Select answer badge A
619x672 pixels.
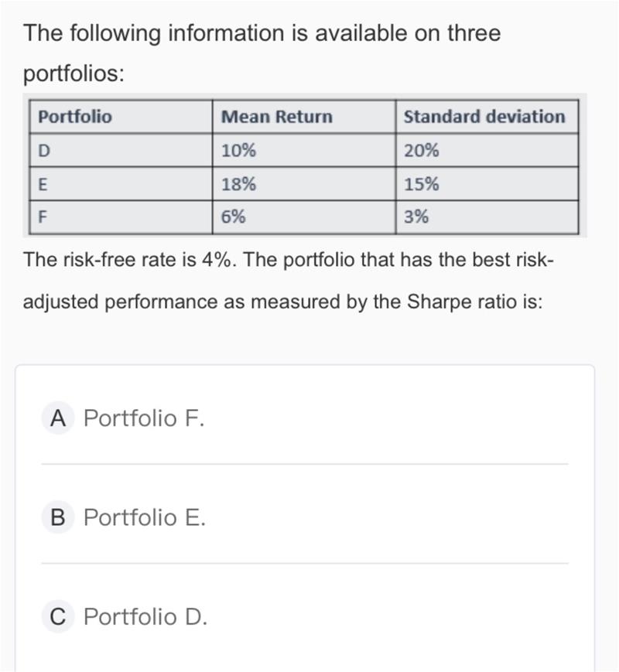56,418
